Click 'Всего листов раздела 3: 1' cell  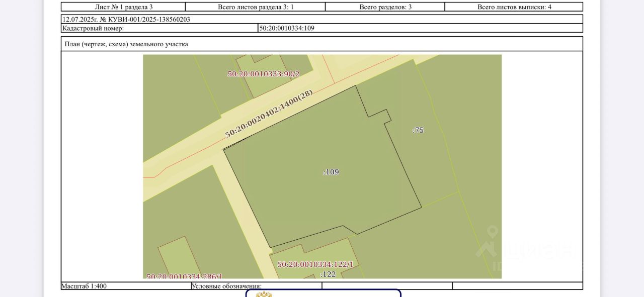click(256, 7)
